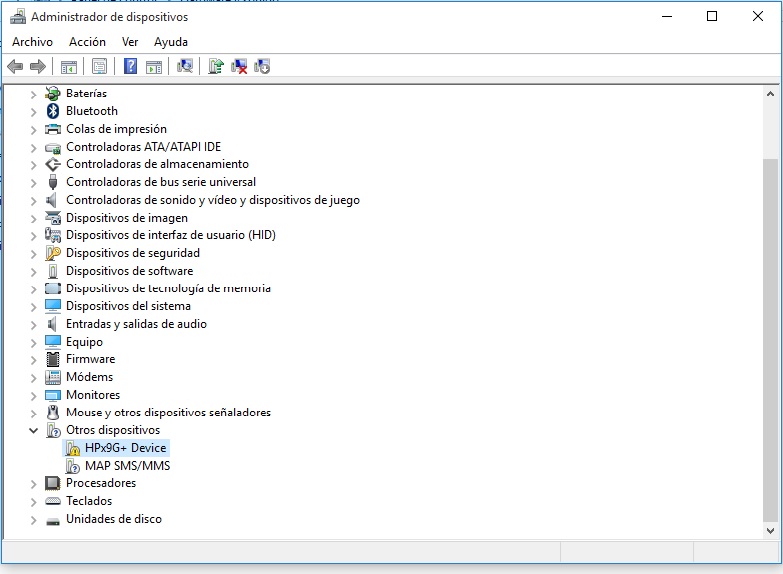This screenshot has width=783, height=574.
Task: Expand the Monitores category
Action: [x=33, y=395]
